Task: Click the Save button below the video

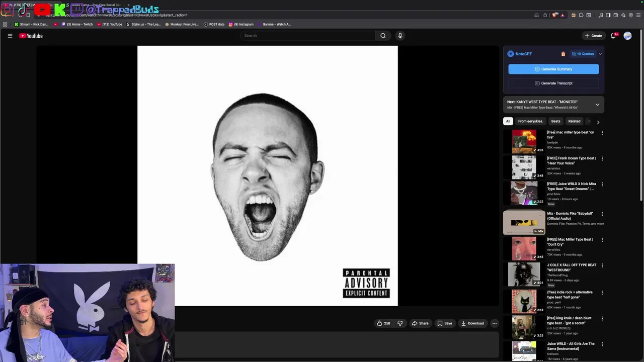Action: point(445,323)
